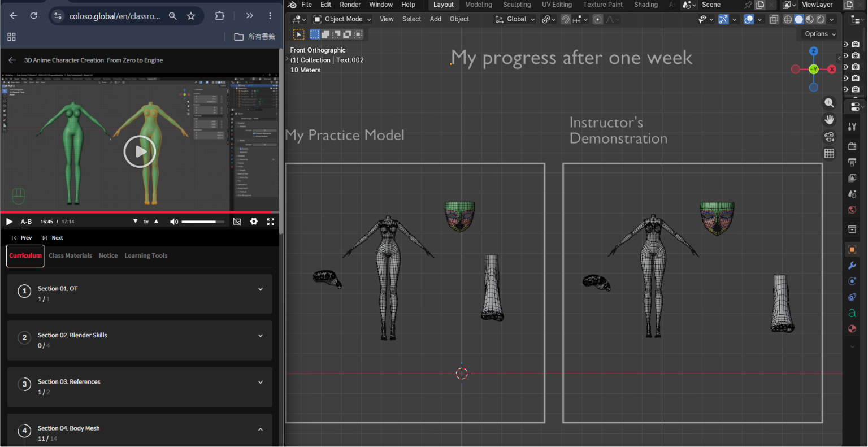The image size is (868, 447).
Task: Open the Class Materials tab
Action: pos(70,255)
